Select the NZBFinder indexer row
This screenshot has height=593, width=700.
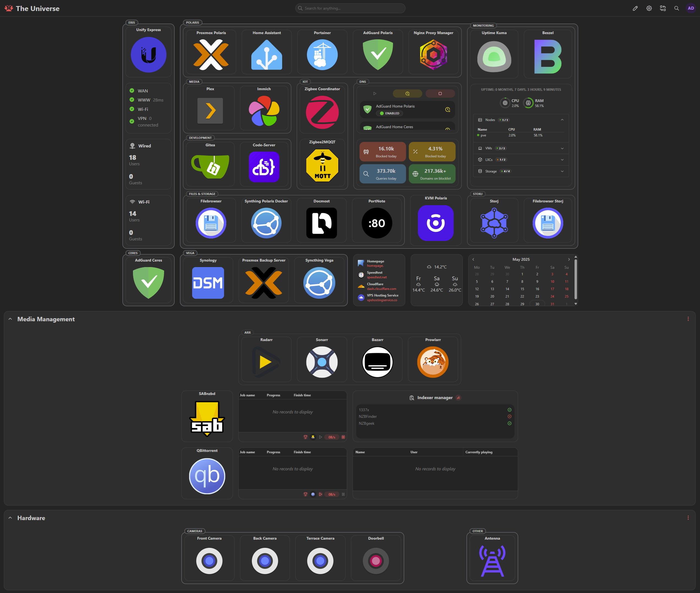[x=435, y=416]
